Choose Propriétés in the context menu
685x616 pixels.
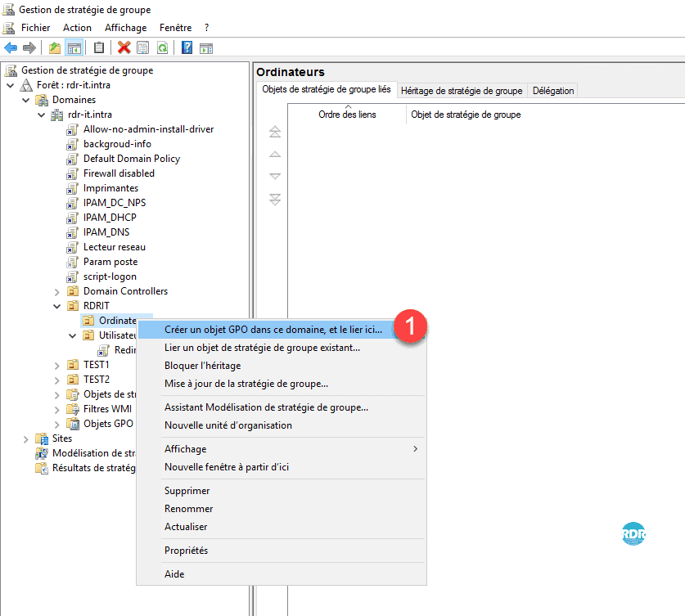coord(282,550)
